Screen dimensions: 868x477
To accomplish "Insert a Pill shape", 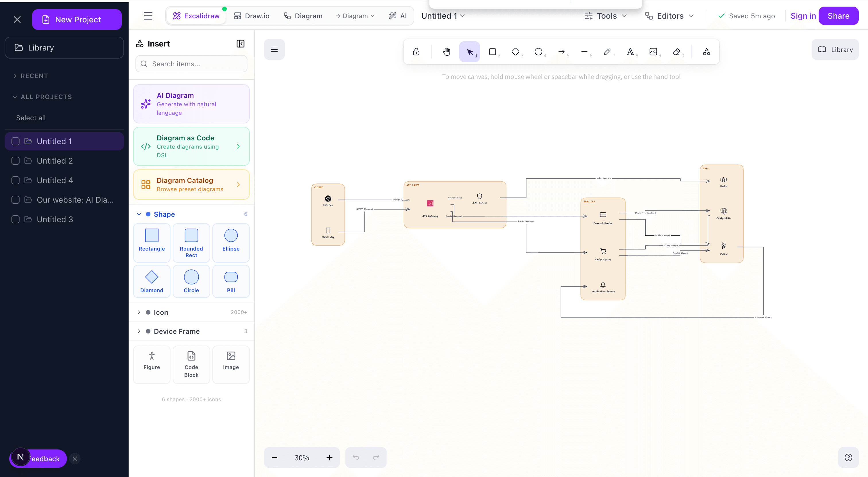I will click(x=231, y=281).
